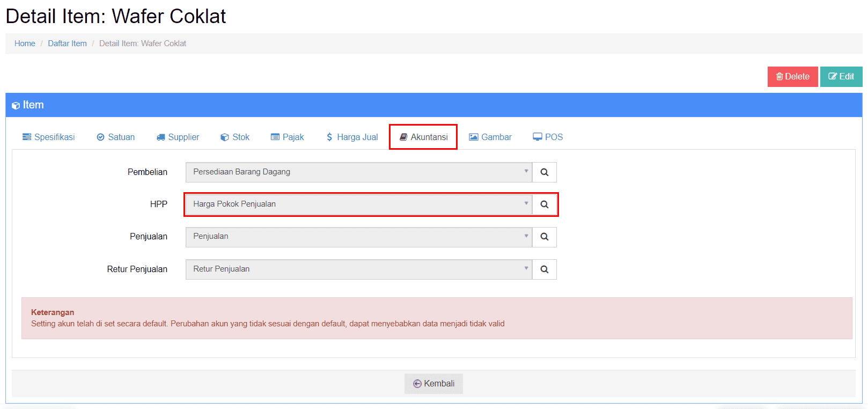868x409 pixels.
Task: Follow the Daftar Item breadcrumb link
Action: click(x=67, y=43)
